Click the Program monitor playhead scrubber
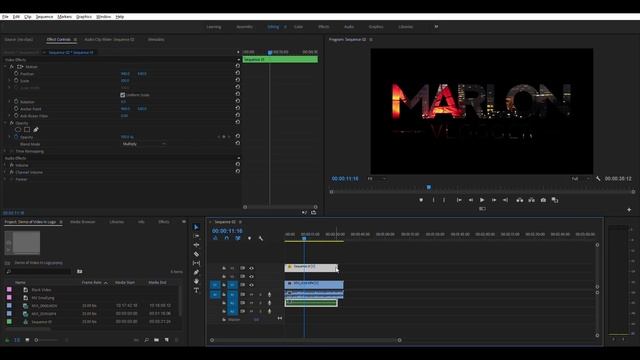 429,187
